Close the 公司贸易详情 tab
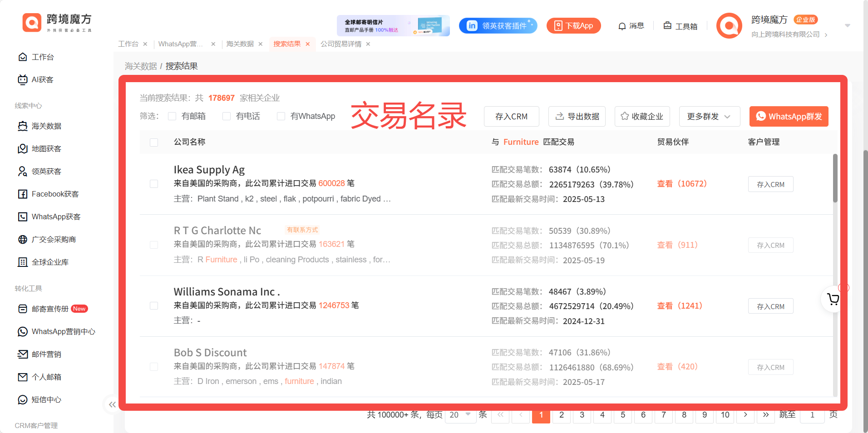The height and width of the screenshot is (433, 868). coord(368,44)
